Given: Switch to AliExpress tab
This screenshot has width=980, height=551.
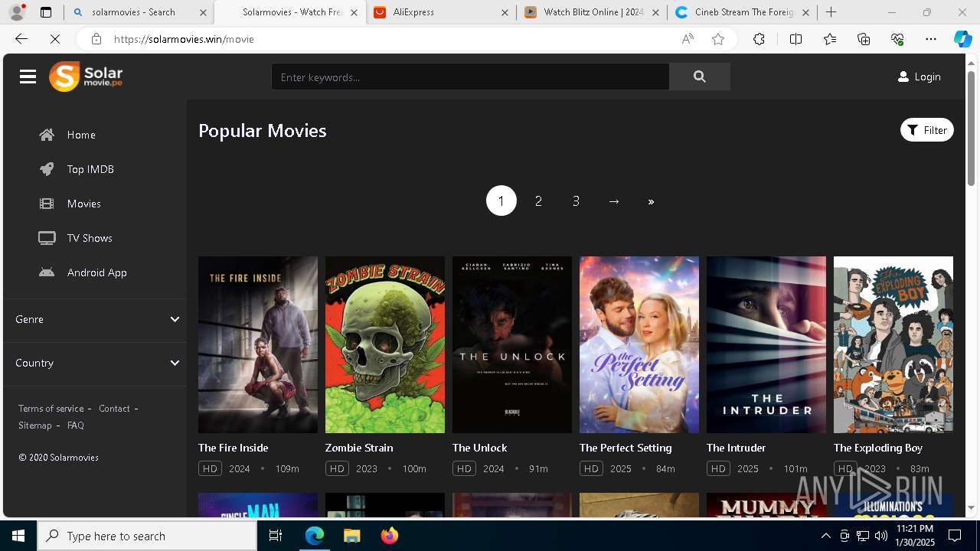Looking at the screenshot, I should coord(442,12).
